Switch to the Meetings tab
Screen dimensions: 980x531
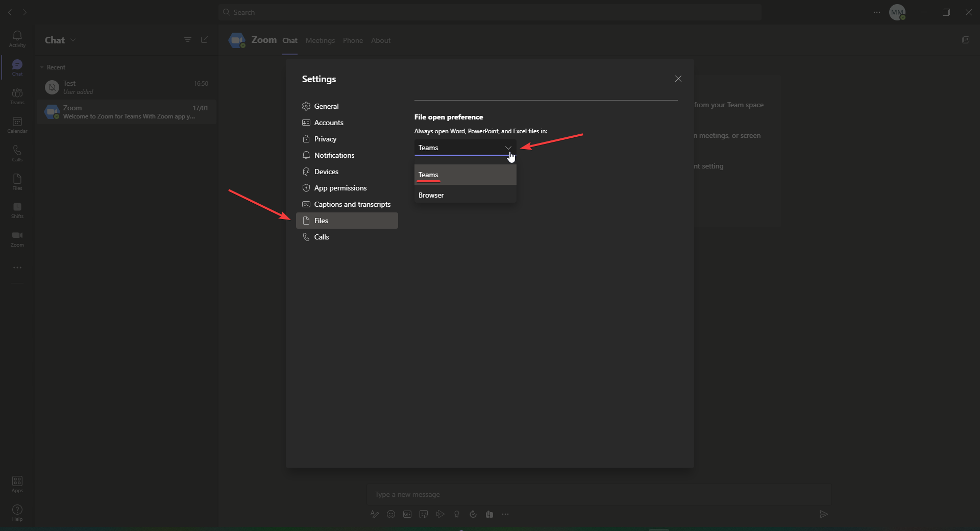point(320,40)
